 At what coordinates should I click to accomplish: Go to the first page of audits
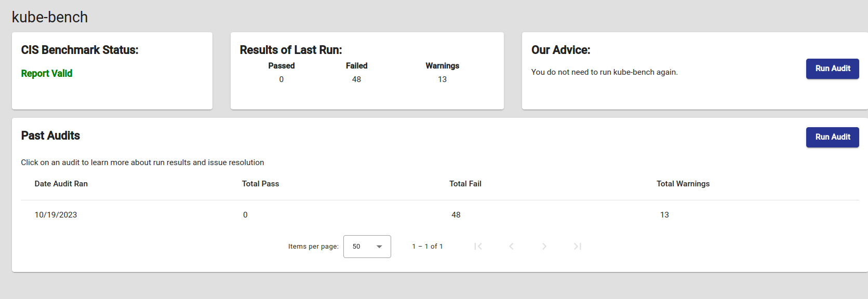pos(478,247)
